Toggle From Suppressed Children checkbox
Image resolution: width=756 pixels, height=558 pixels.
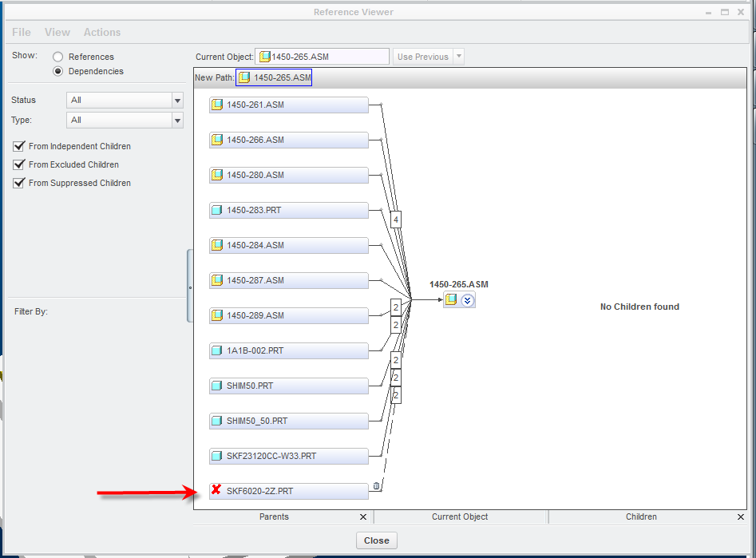(19, 183)
